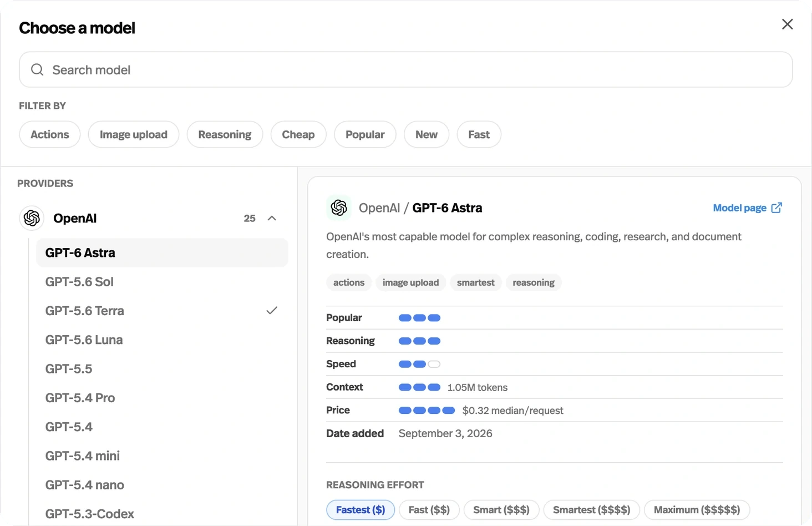812x526 pixels.
Task: Select GPT-5.5 model
Action: 162,369
